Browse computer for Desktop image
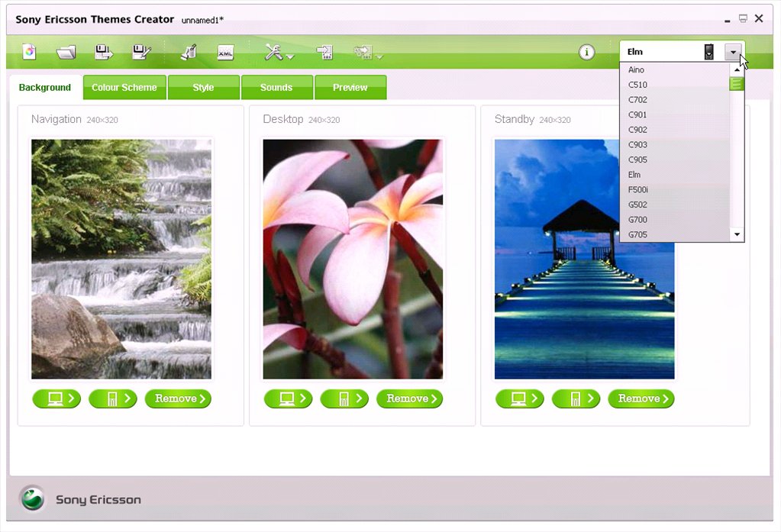Screen dimensions: 781x532 pyautogui.click(x=289, y=398)
